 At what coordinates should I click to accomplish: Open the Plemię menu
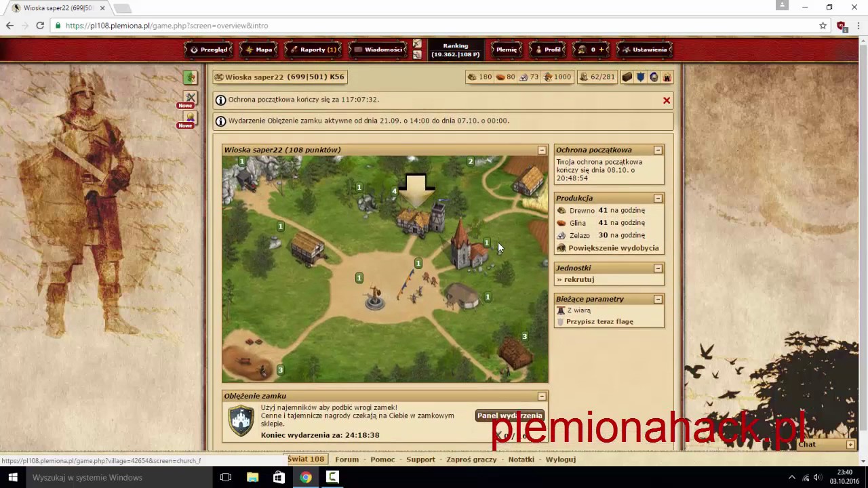click(507, 49)
